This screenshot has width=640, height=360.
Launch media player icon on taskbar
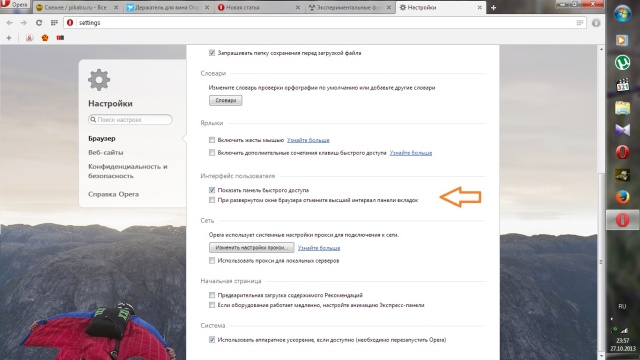[622, 40]
